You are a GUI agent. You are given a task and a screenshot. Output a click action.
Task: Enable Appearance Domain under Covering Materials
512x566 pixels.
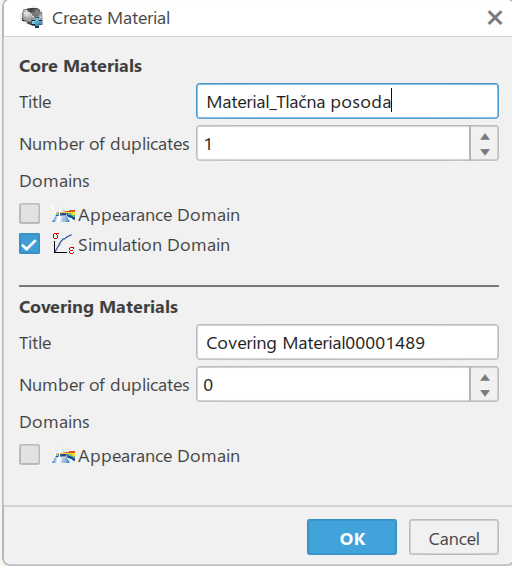click(30, 454)
